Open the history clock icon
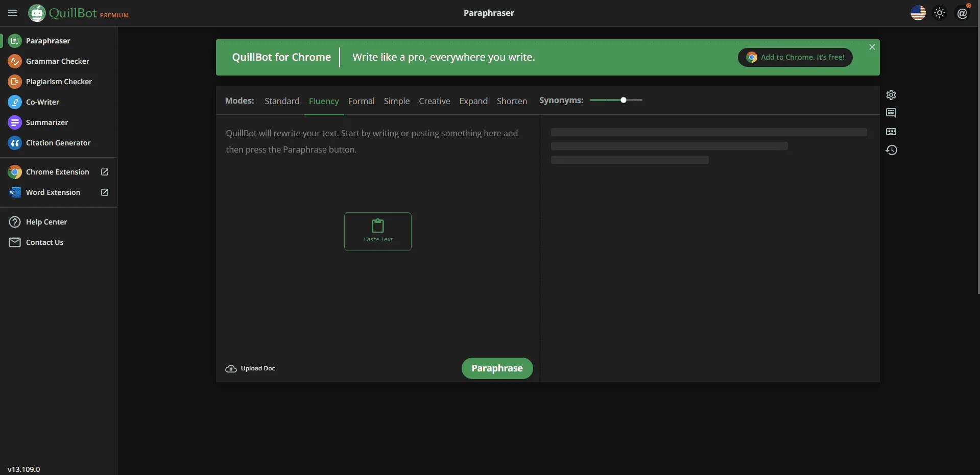The width and height of the screenshot is (980, 475). pos(891,150)
